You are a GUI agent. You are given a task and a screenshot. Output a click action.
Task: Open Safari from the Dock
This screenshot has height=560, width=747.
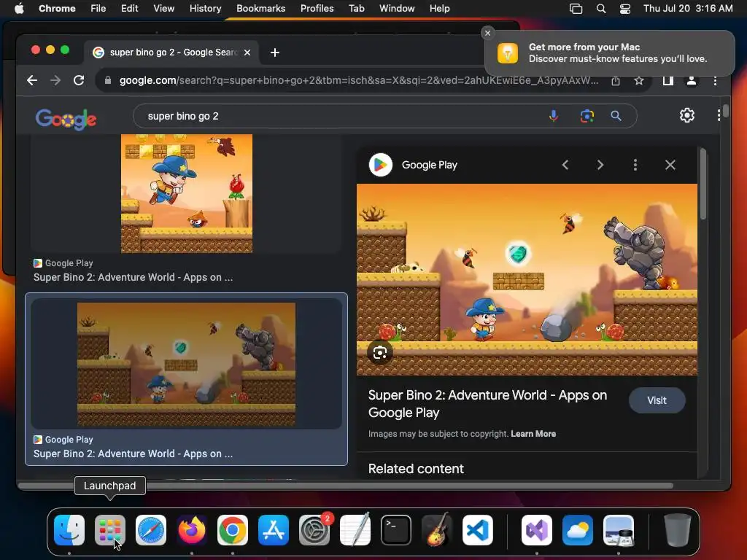pos(151,530)
